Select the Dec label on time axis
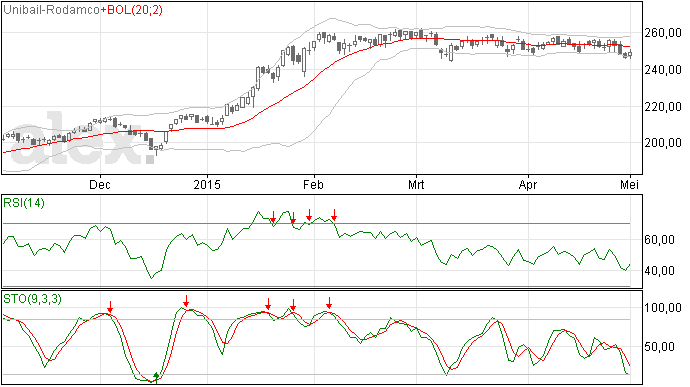This screenshot has height=387, width=690. (x=100, y=184)
